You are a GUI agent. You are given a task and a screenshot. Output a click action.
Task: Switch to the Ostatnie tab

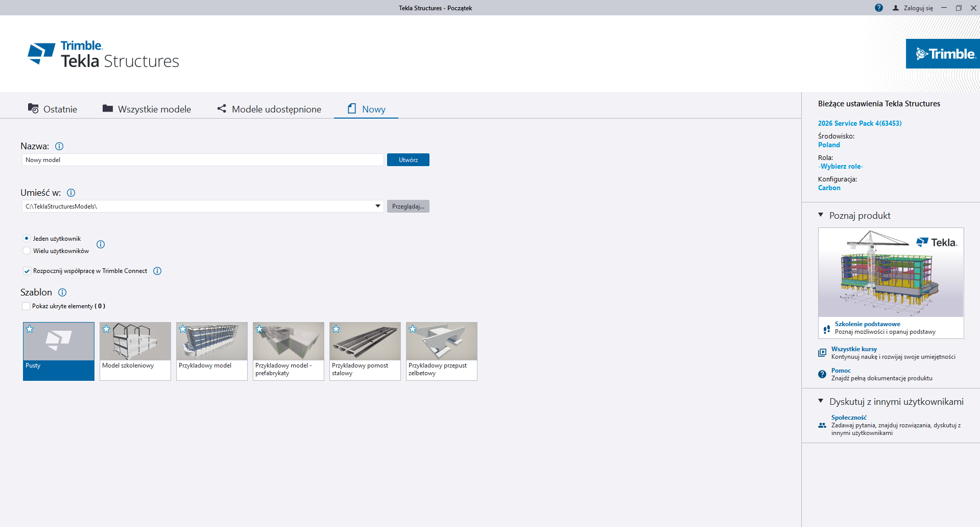53,109
